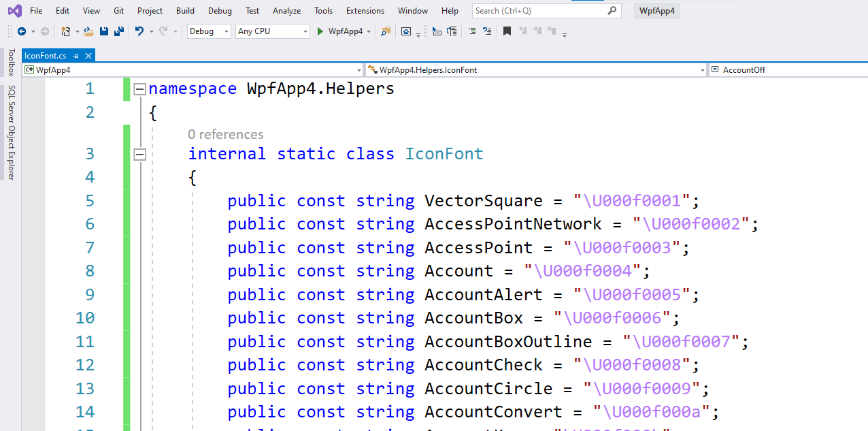Image resolution: width=868 pixels, height=431 pixels.
Task: Open the Tools menu
Action: [324, 11]
